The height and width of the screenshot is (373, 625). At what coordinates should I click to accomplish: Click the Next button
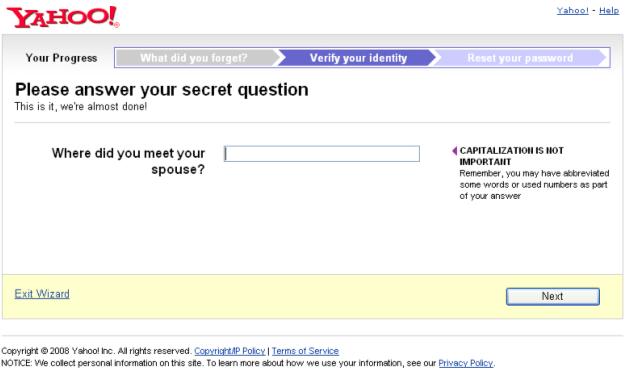552,296
